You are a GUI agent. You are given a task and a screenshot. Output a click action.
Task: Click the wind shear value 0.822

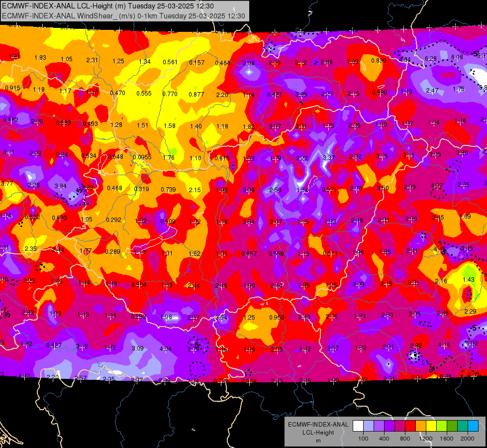pyautogui.click(x=32, y=217)
